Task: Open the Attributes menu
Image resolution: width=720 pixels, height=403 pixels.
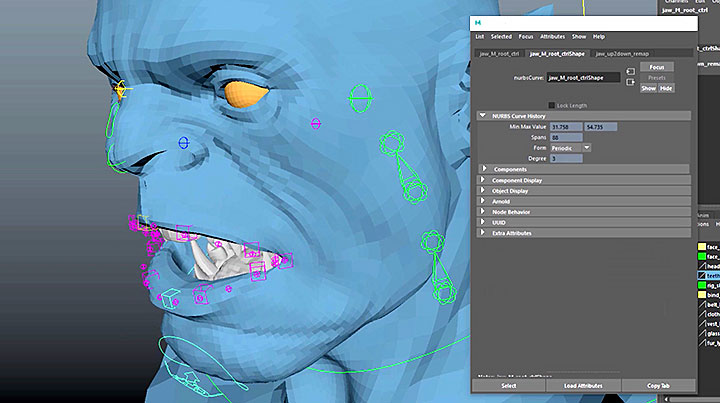Action: click(552, 36)
